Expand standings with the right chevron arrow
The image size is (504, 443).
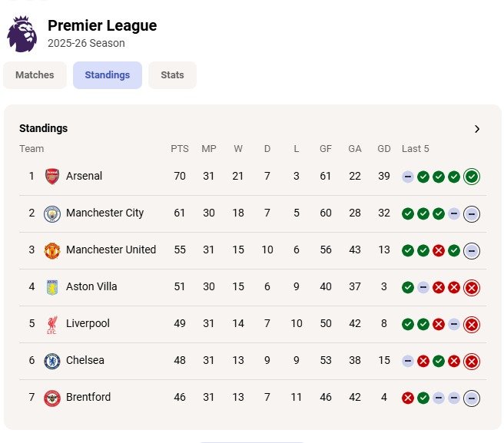pos(477,129)
